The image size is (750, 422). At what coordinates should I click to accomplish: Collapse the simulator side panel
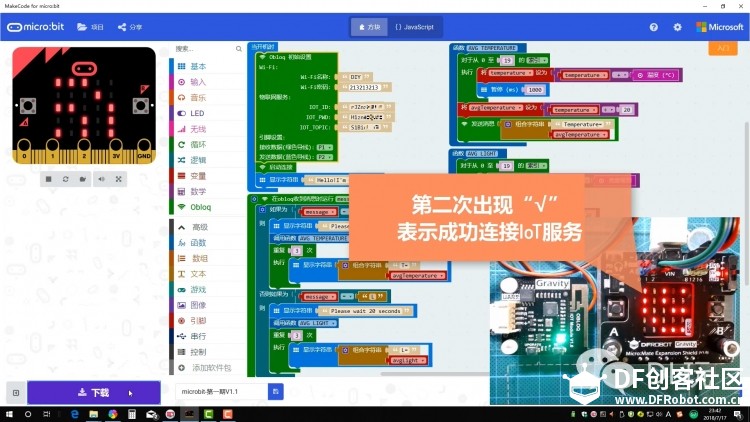point(16,393)
